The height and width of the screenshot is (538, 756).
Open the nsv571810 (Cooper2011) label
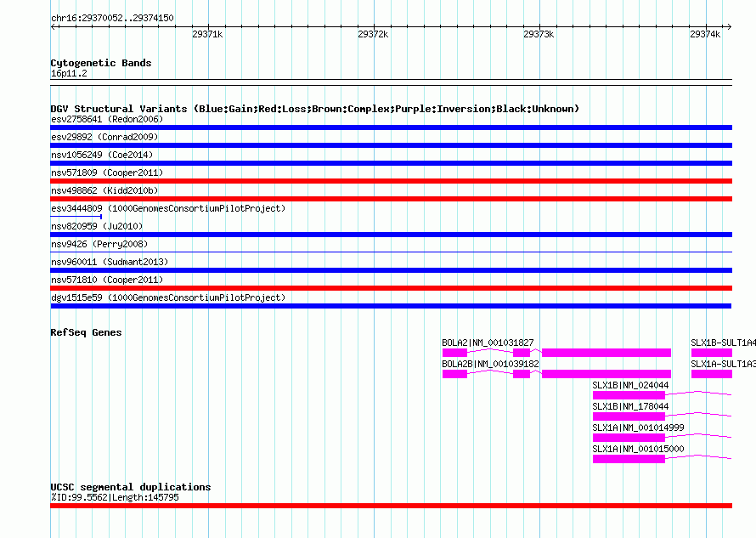[x=107, y=280]
